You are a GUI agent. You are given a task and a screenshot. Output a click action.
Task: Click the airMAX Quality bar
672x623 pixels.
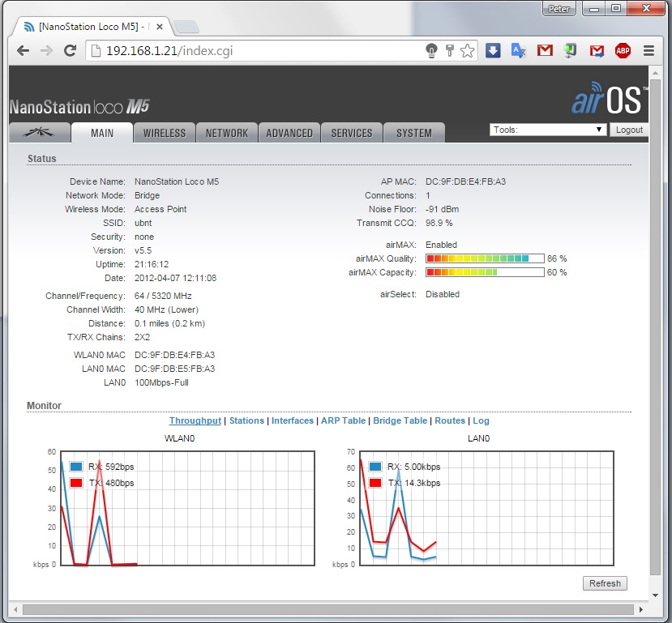coord(485,258)
